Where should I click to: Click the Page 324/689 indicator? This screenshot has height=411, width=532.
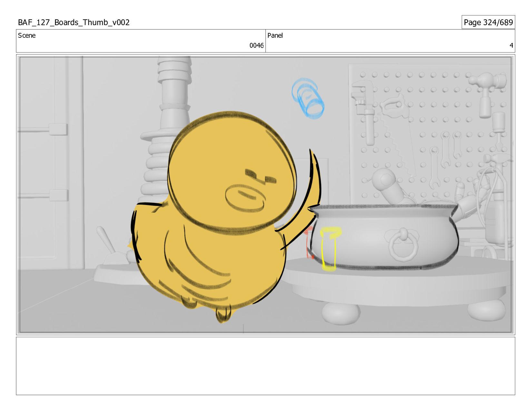pos(488,22)
